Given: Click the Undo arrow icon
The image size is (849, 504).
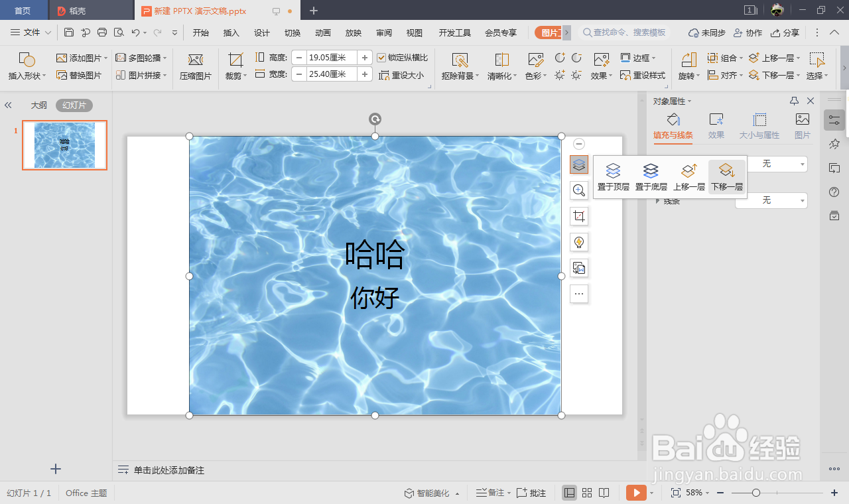Looking at the screenshot, I should (x=135, y=32).
